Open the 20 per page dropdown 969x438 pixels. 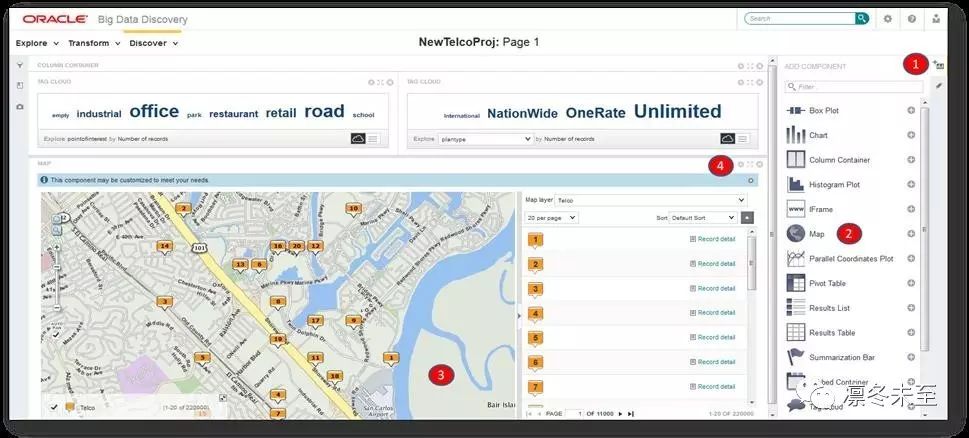(551, 217)
